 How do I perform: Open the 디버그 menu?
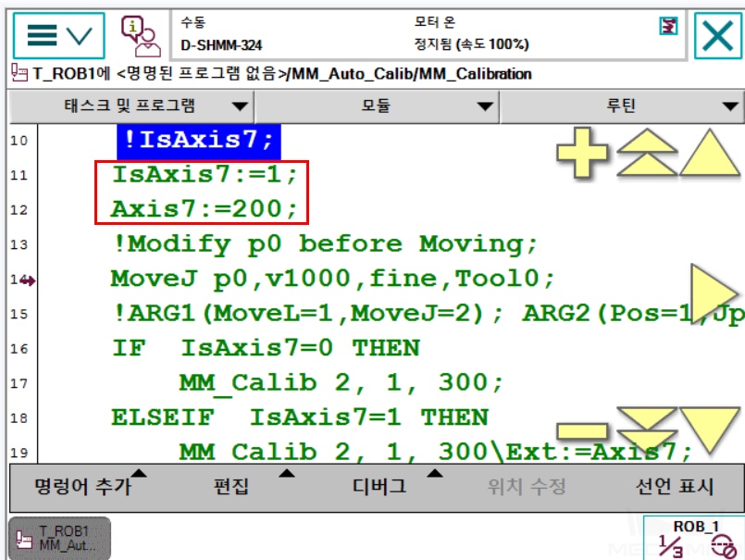tap(379, 486)
